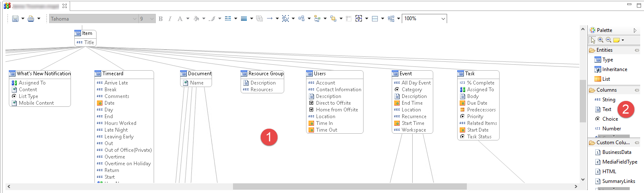Click the Save diagram icon
Viewport: 644px width, 193px height.
[15, 19]
